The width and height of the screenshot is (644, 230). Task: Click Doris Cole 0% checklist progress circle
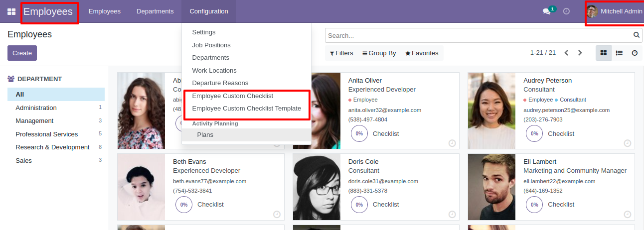click(359, 205)
